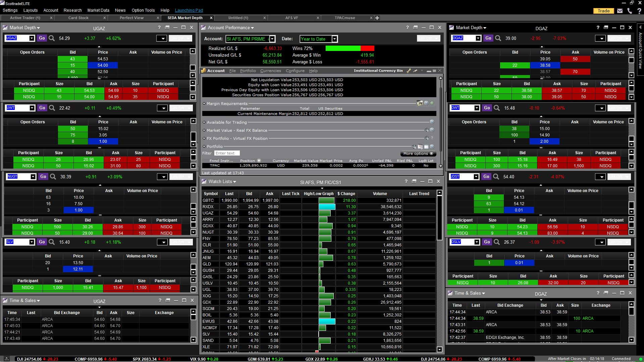Image resolution: width=644 pixels, height=362 pixels.
Task: Open the Market Data menu
Action: 98,10
